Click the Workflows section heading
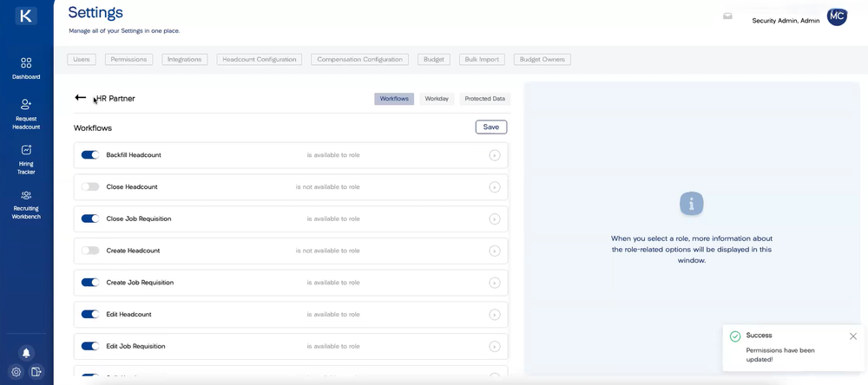 (93, 127)
